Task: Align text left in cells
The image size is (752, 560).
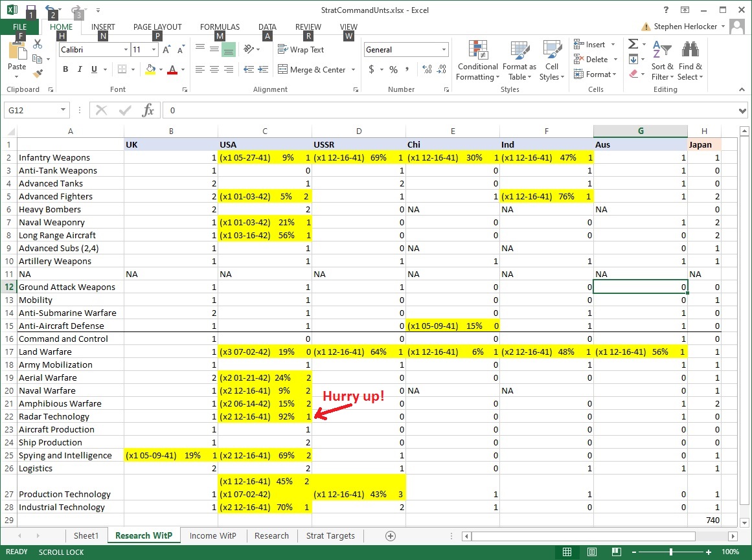Action: [x=200, y=69]
